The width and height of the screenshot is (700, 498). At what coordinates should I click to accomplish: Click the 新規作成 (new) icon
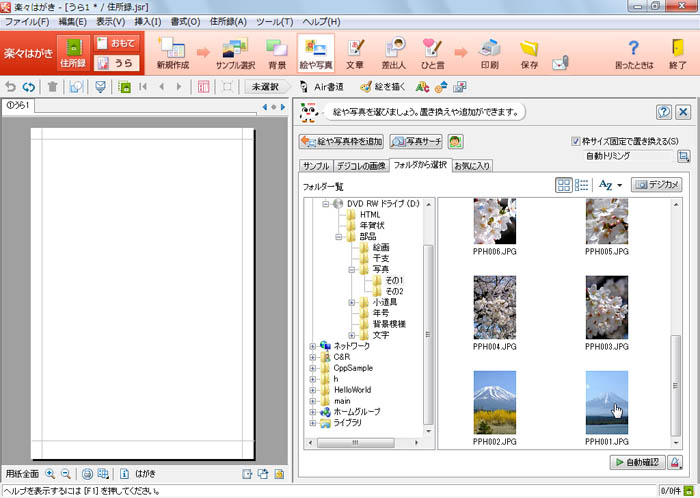pyautogui.click(x=173, y=52)
